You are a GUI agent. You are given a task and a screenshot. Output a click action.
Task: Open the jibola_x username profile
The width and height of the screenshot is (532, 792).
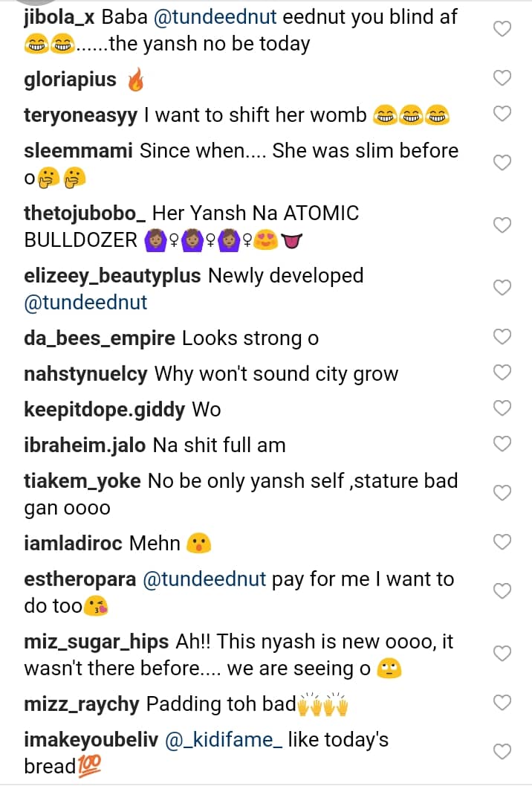(x=59, y=17)
